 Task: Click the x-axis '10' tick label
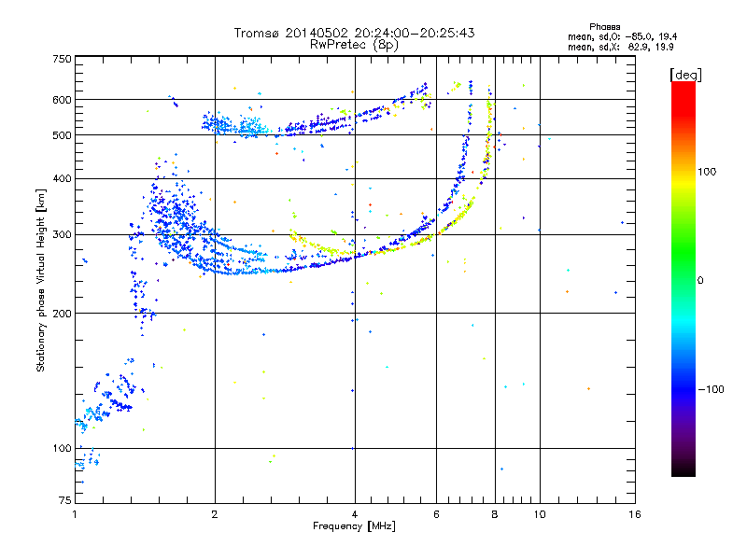point(540,514)
